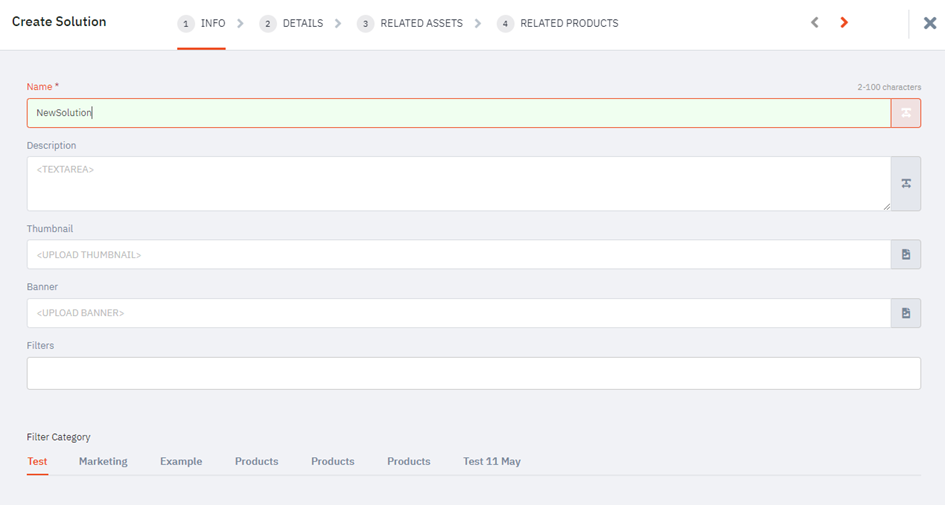The width and height of the screenshot is (945, 505).
Task: Select the Test filter category tab
Action: [x=37, y=461]
